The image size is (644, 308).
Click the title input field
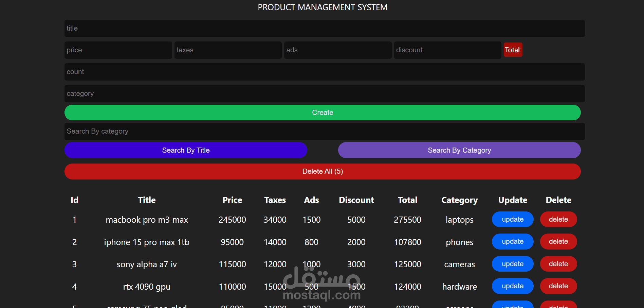(x=325, y=28)
